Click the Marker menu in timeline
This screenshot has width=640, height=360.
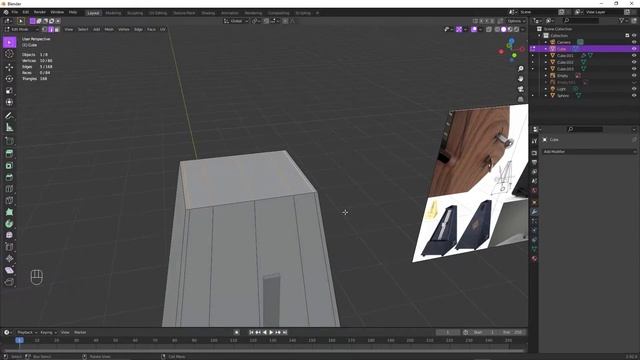pyautogui.click(x=80, y=332)
